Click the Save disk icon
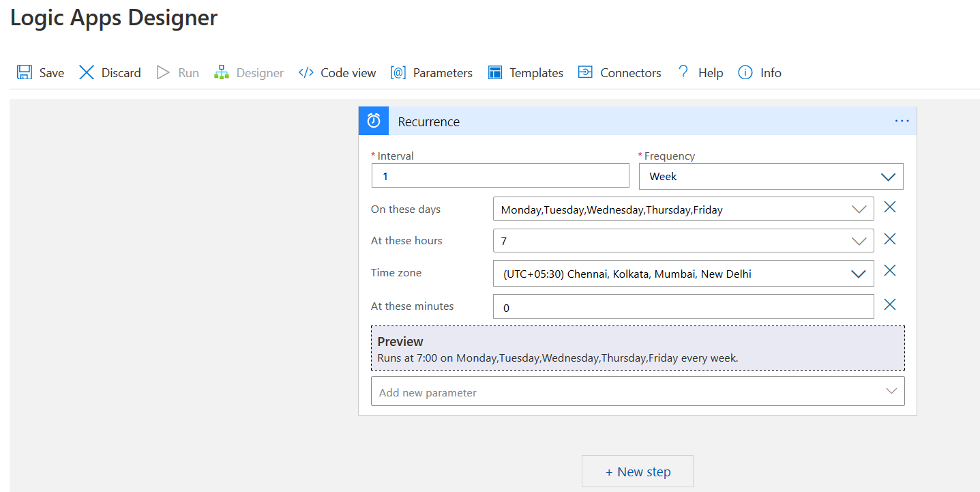Viewport: 980px width, 492px height. [x=25, y=72]
